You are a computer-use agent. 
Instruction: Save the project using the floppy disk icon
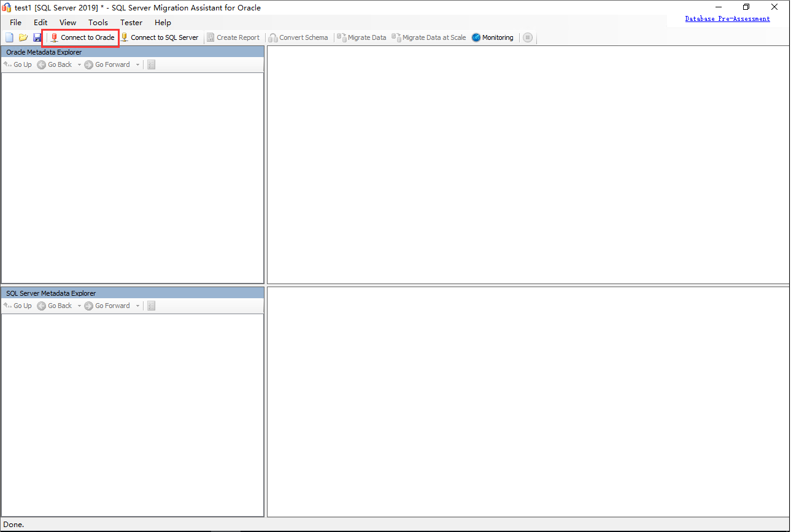pyautogui.click(x=37, y=37)
